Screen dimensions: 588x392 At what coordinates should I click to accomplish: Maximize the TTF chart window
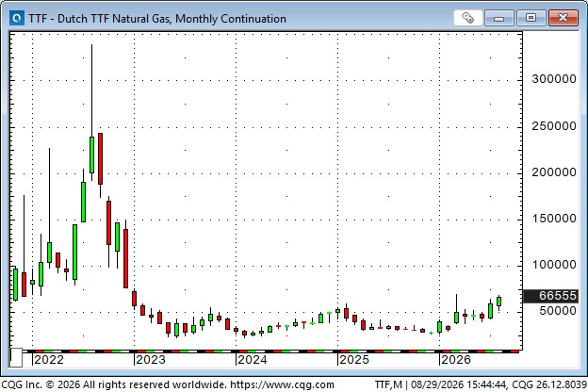(531, 18)
